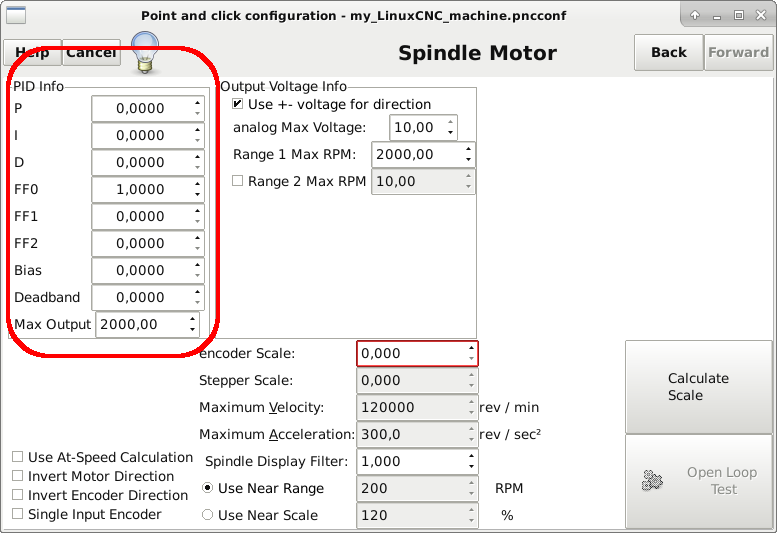Click the encoder Scale input field
The width and height of the screenshot is (777, 533).
click(410, 354)
